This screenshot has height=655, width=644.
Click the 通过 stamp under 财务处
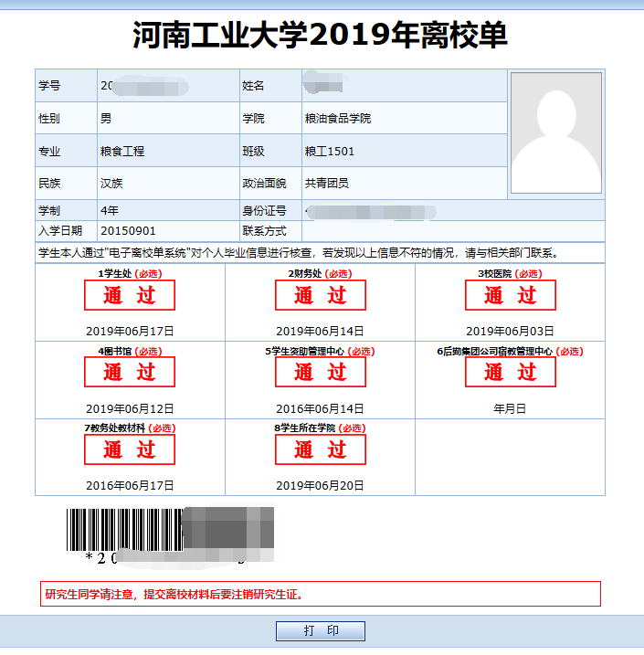pos(320,295)
